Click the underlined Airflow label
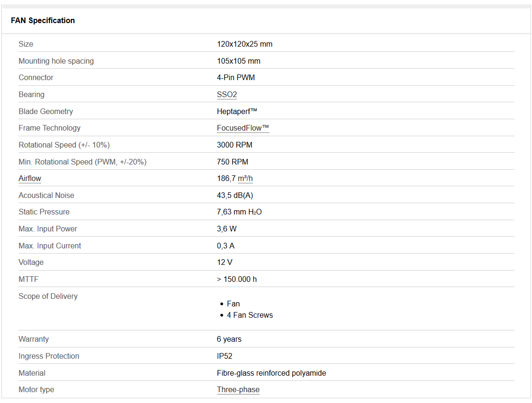This screenshot has height=403, width=532. [30, 179]
